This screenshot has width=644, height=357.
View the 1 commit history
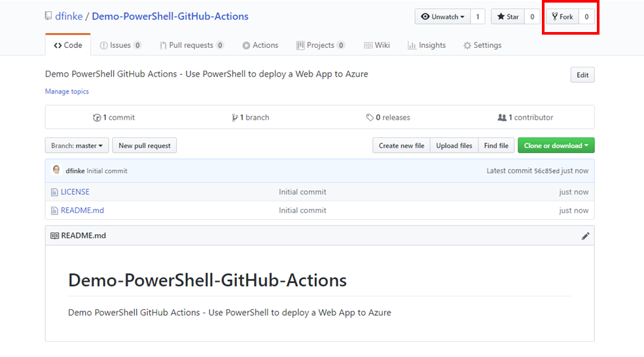114,117
